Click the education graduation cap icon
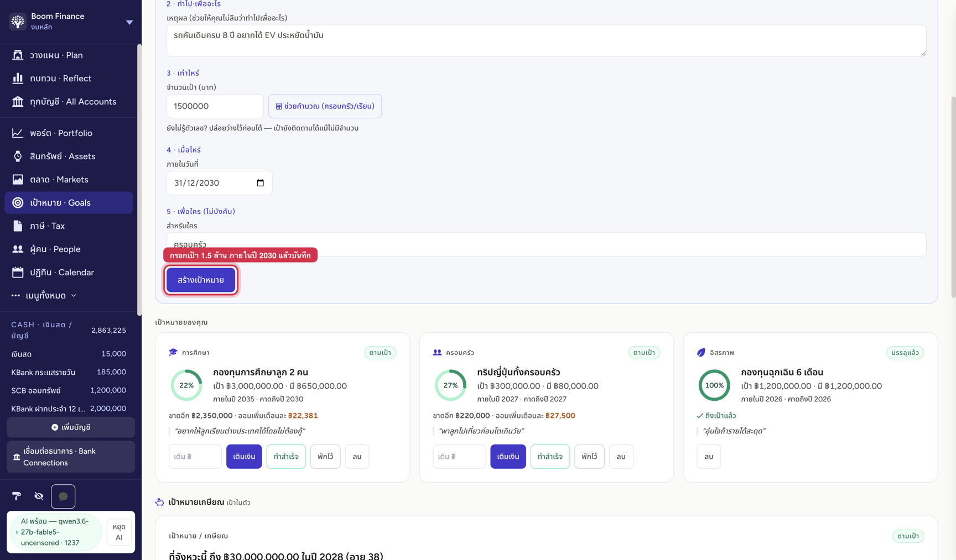 coord(173,352)
